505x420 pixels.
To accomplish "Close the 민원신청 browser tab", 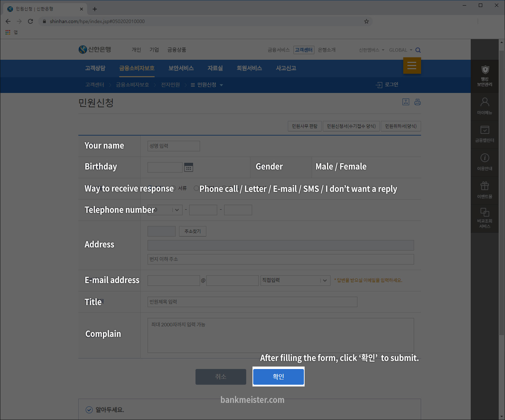I will 81,9.
